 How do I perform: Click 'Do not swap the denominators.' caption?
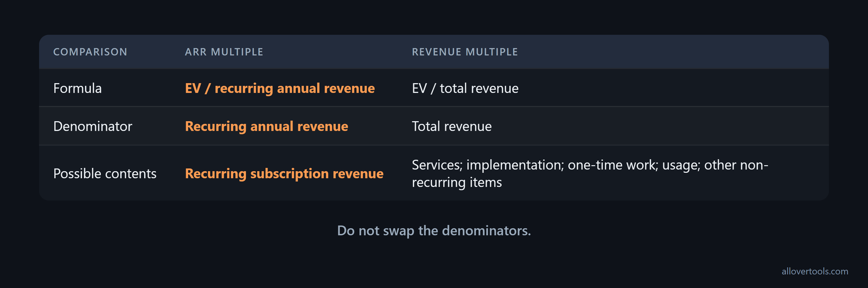point(434,230)
